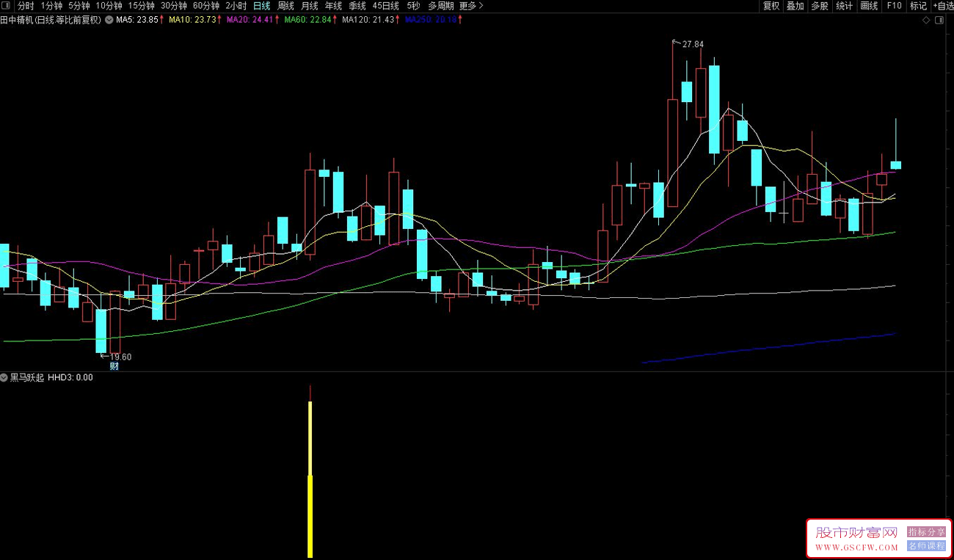Open the 画线 drawing tools

(869, 6)
